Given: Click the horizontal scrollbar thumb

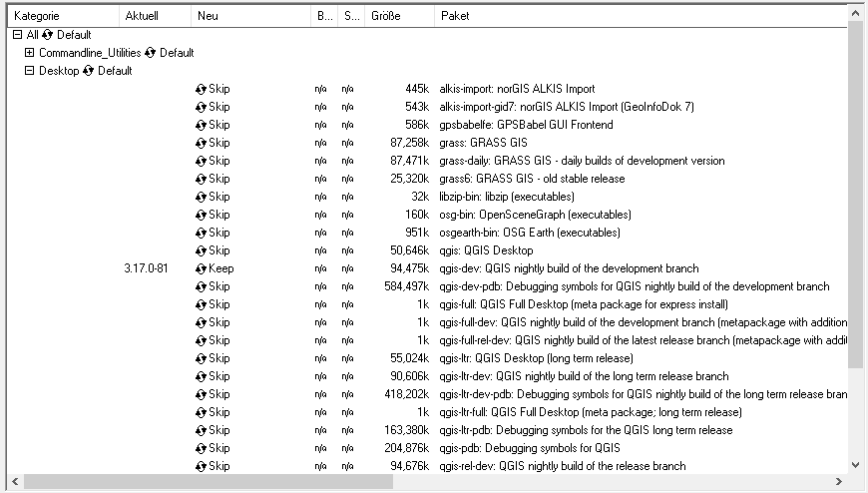Looking at the screenshot, I should pos(209,481).
